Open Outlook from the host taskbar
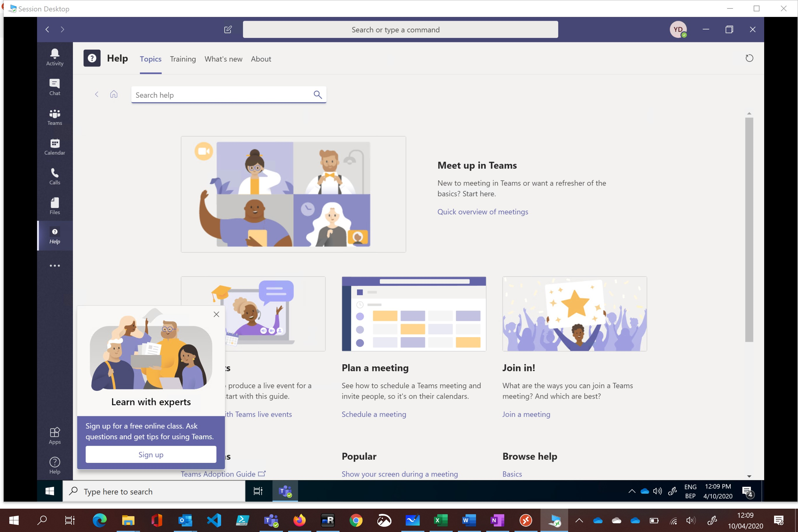This screenshot has height=532, width=798. (185, 520)
